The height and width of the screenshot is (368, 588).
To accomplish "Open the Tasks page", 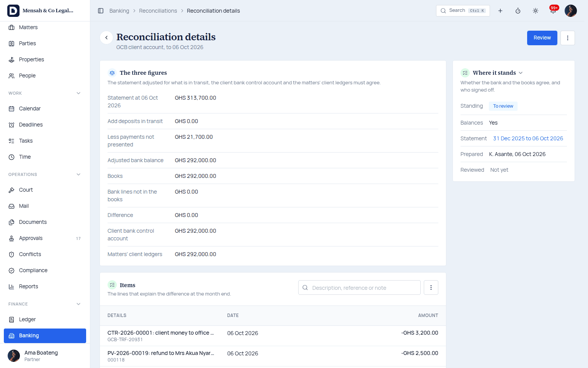I will tap(45, 141).
